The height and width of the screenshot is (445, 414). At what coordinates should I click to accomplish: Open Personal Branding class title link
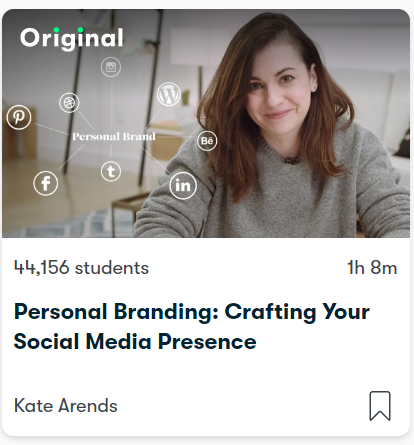(x=192, y=327)
